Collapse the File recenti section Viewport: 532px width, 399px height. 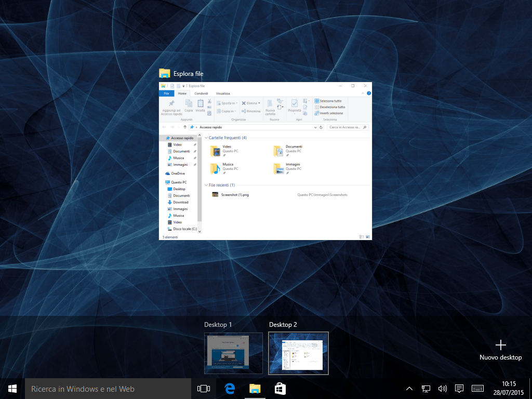click(206, 185)
